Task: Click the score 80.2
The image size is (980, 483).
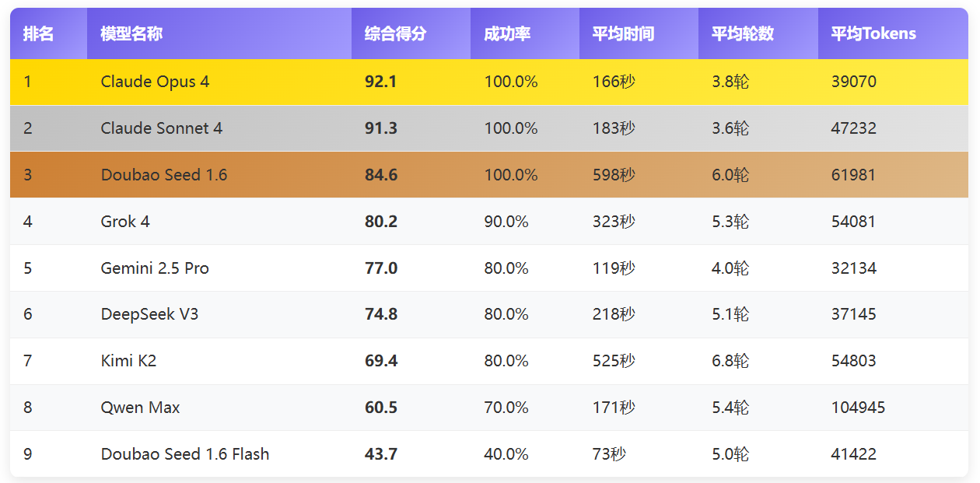Action: coord(381,222)
